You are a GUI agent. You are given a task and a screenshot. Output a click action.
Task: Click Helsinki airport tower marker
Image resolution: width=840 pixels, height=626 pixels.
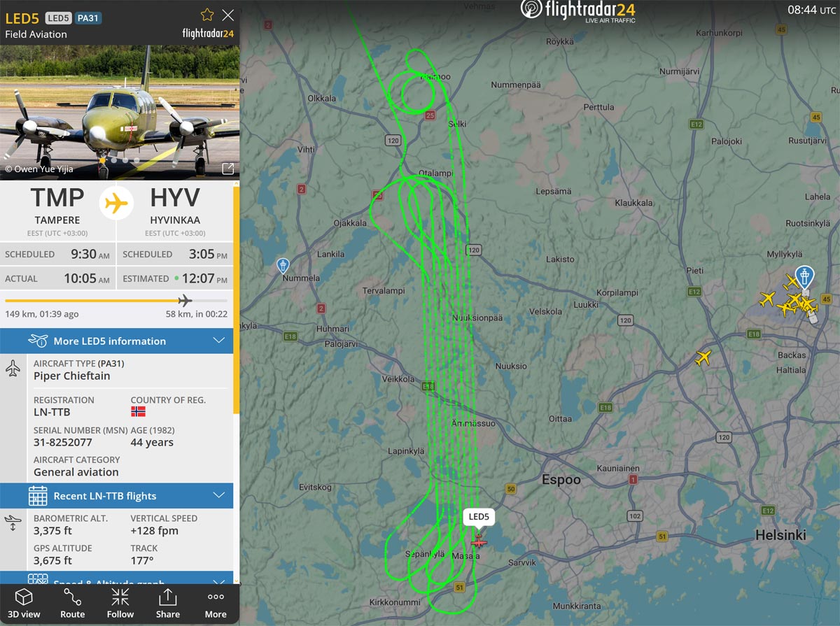805,277
